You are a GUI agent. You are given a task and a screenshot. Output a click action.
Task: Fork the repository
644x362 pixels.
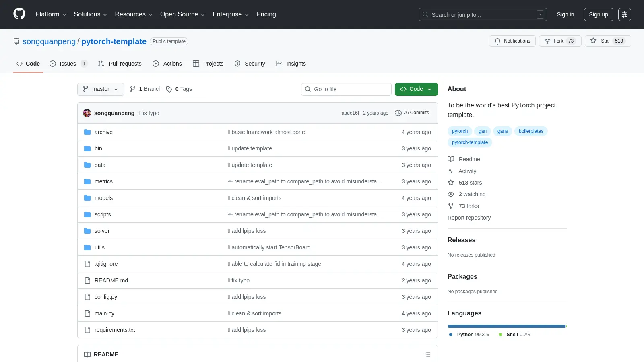tap(560, 41)
